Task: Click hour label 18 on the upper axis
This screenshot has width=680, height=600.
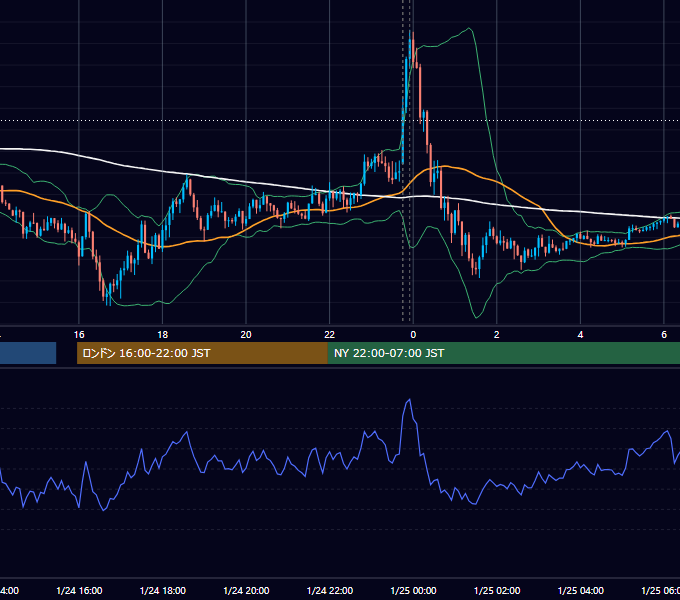Action: 163,335
